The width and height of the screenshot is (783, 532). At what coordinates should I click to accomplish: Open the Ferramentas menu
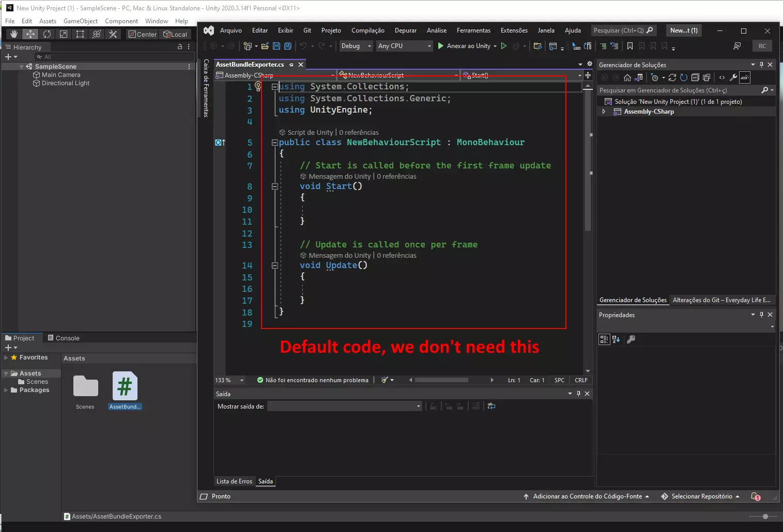[x=473, y=30]
